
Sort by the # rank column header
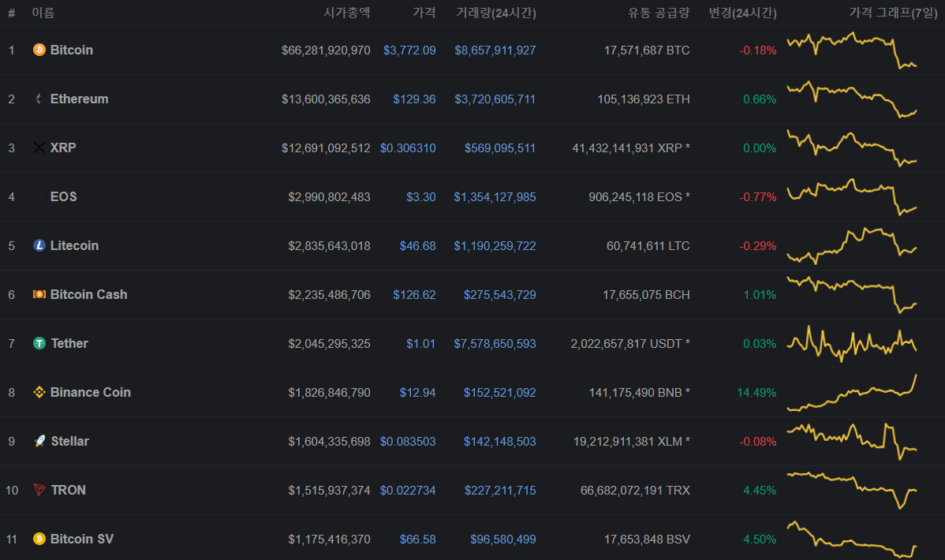point(12,13)
